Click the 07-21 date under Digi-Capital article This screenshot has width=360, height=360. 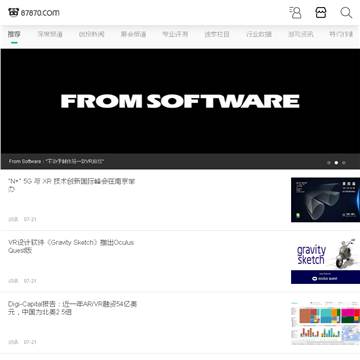30,342
